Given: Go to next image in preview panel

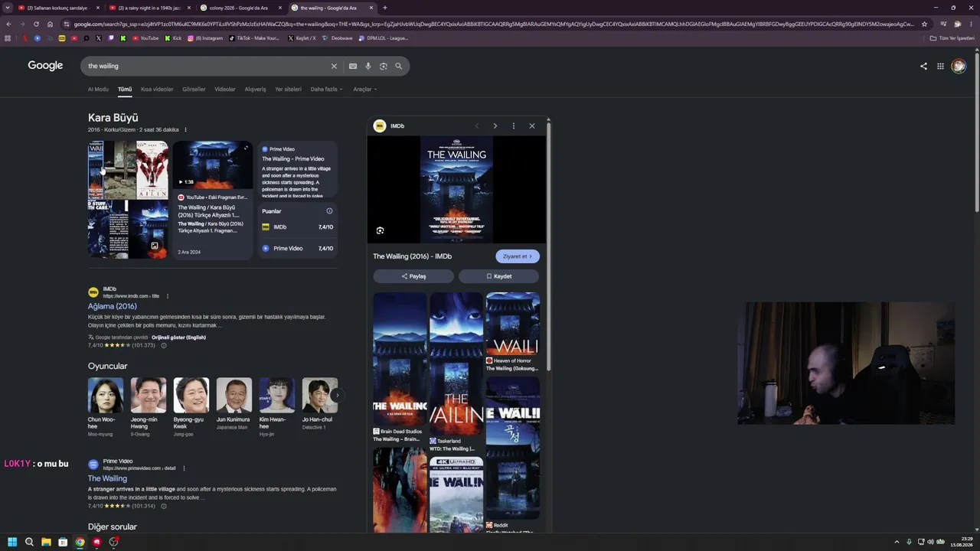Looking at the screenshot, I should tap(495, 126).
